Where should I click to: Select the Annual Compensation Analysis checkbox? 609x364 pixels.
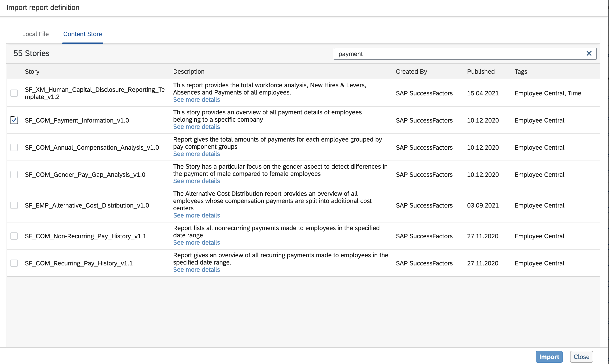coord(14,147)
